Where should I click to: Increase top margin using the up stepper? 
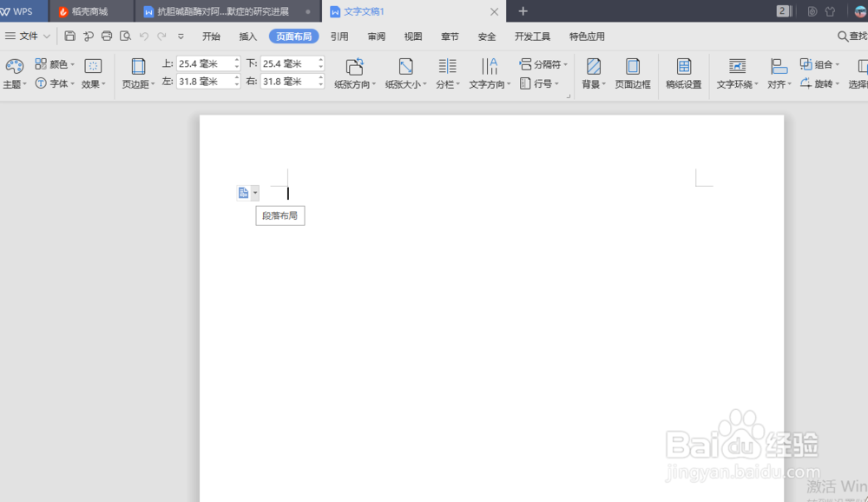click(234, 59)
